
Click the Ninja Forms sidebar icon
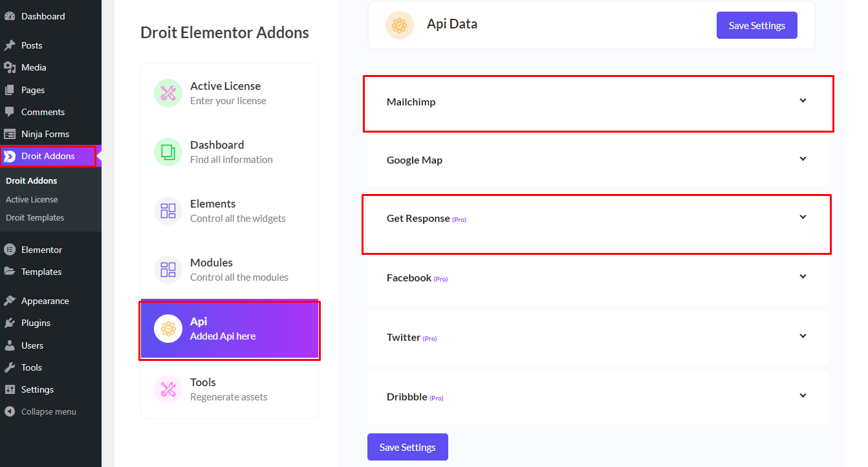click(x=10, y=134)
